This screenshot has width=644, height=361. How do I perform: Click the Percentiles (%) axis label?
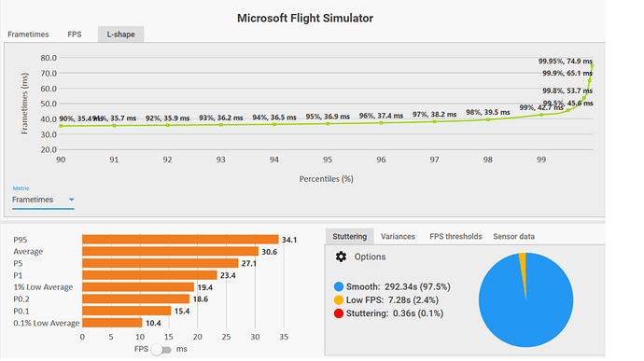(326, 179)
